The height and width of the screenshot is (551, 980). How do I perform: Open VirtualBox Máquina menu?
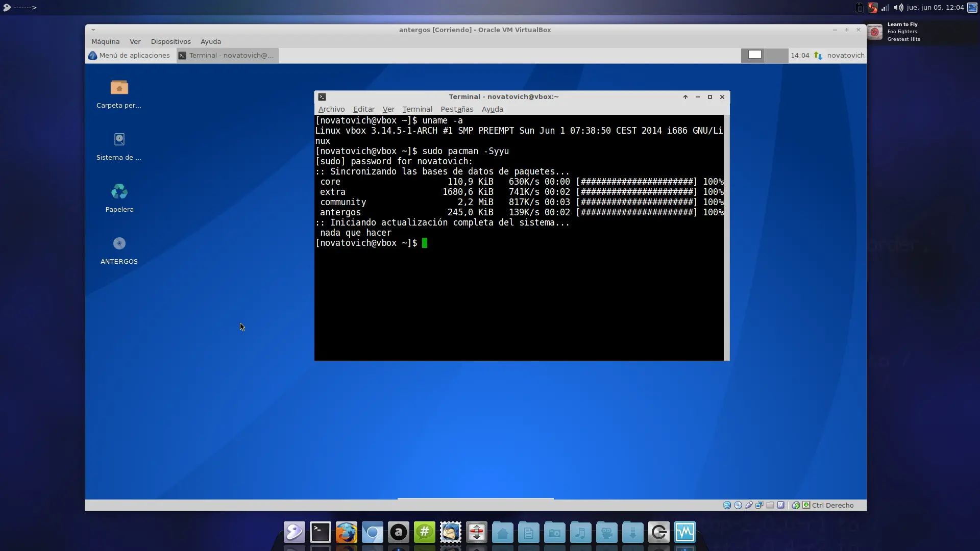tap(105, 41)
